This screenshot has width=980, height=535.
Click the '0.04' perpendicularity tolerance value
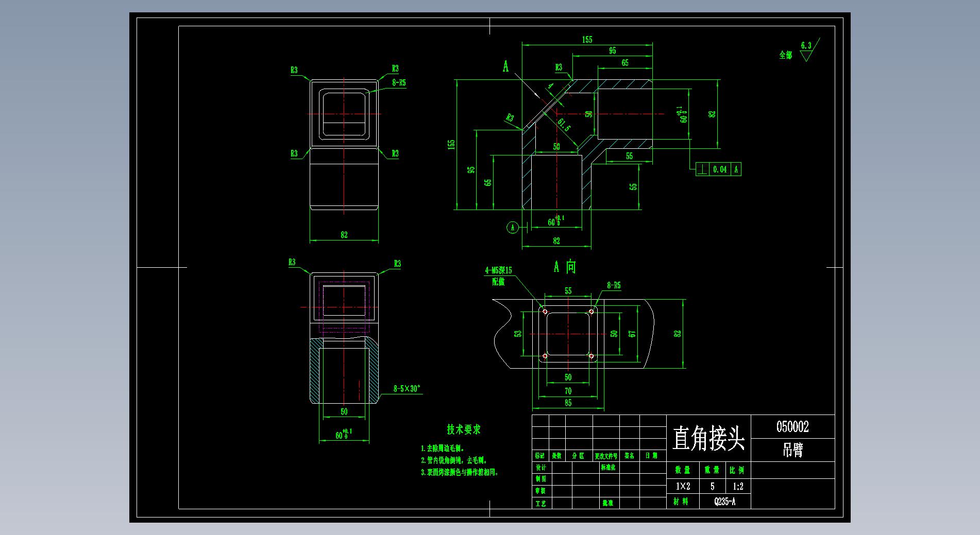720,169
